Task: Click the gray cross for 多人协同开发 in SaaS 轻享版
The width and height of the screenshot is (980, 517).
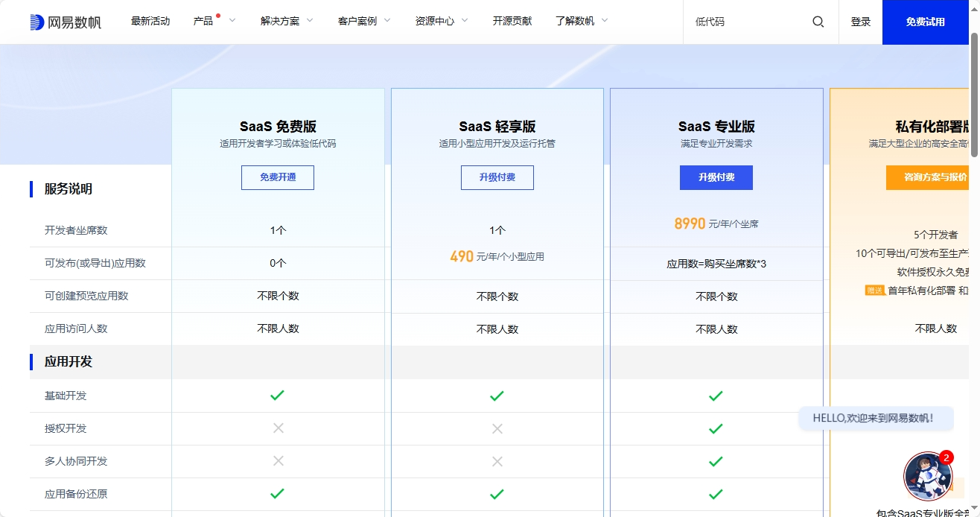Action: point(497,461)
